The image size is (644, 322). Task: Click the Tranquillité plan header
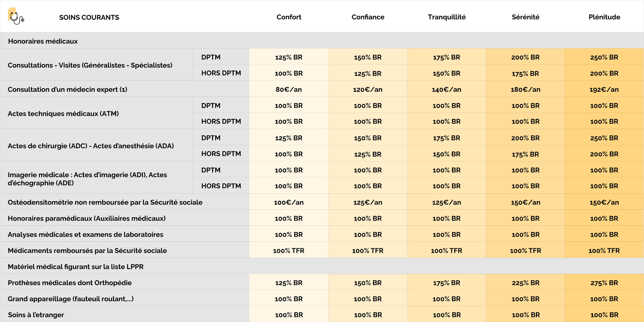447,17
